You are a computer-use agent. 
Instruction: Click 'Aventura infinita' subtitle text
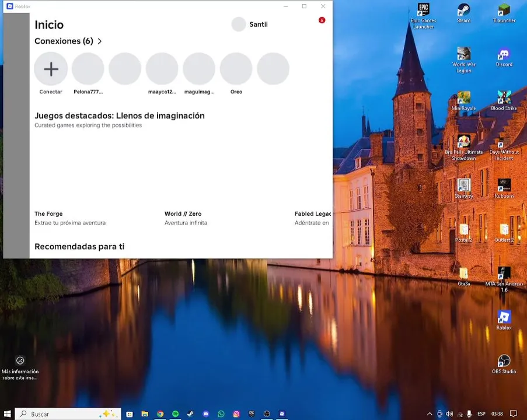click(186, 223)
